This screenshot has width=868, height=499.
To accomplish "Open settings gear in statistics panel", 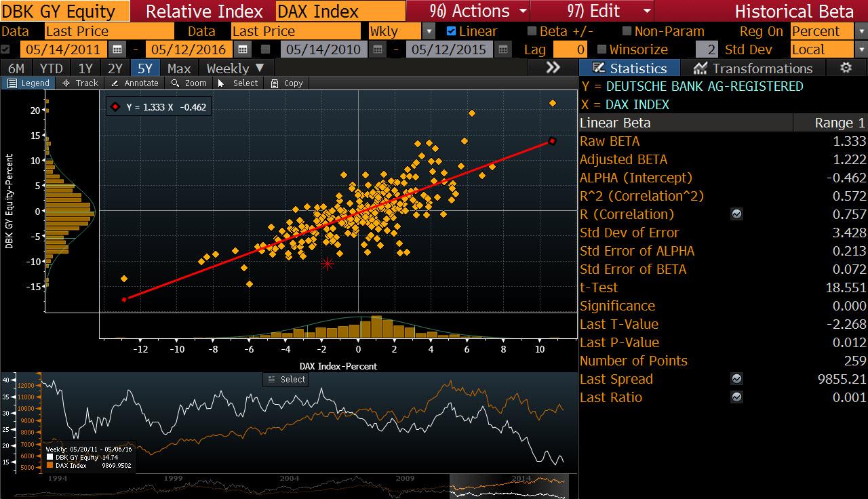I will (x=846, y=68).
